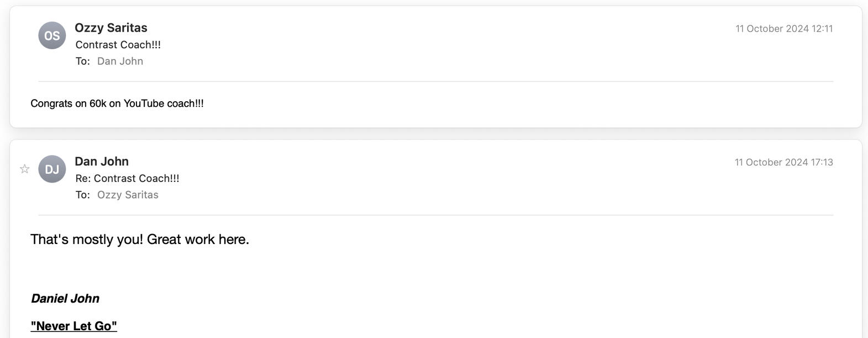The width and height of the screenshot is (868, 338).
Task: Select recipient Ozzy Saritas in the reply
Action: click(x=128, y=195)
